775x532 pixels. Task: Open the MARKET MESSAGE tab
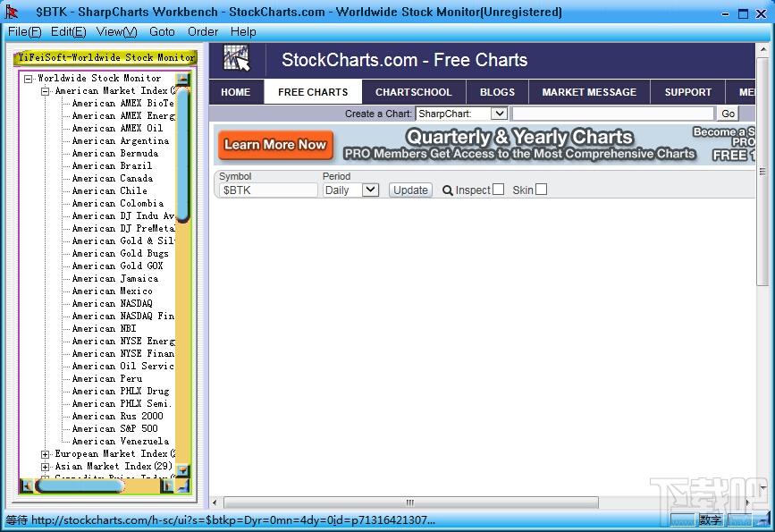pos(589,92)
